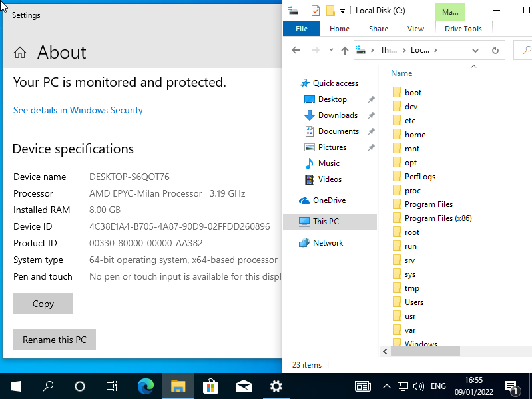
Task: Open See details in Windows Security
Action: click(x=78, y=110)
